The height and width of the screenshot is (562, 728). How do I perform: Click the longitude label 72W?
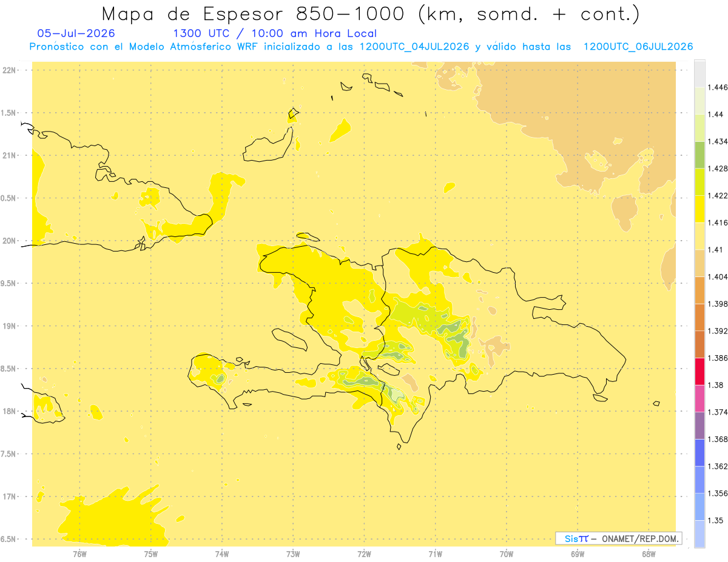pyautogui.click(x=365, y=554)
